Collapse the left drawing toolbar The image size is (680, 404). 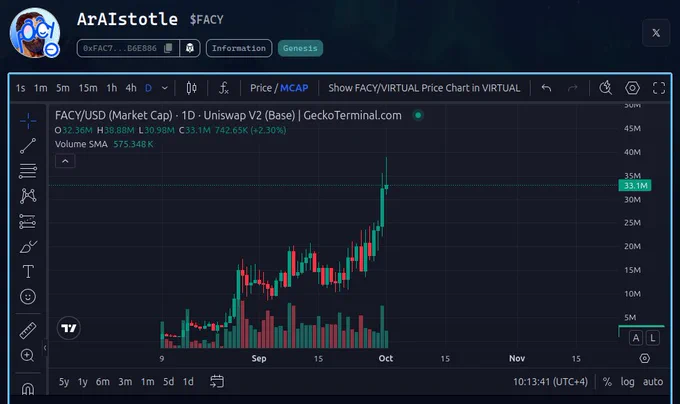pos(45,348)
